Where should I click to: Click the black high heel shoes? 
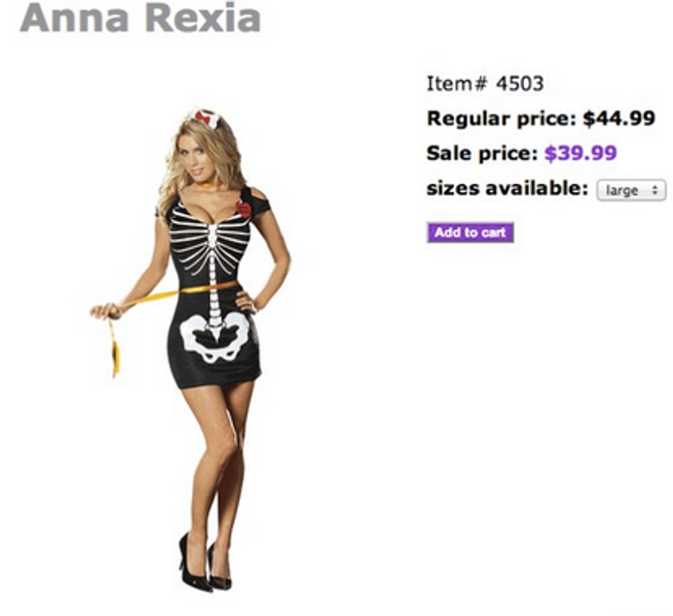204,563
